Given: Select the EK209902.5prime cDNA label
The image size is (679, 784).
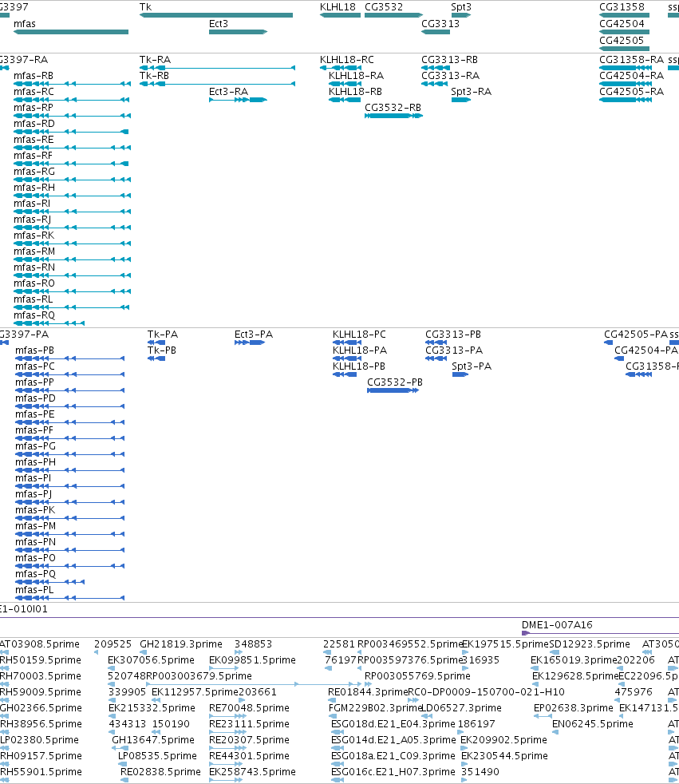Looking at the screenshot, I should [503, 740].
